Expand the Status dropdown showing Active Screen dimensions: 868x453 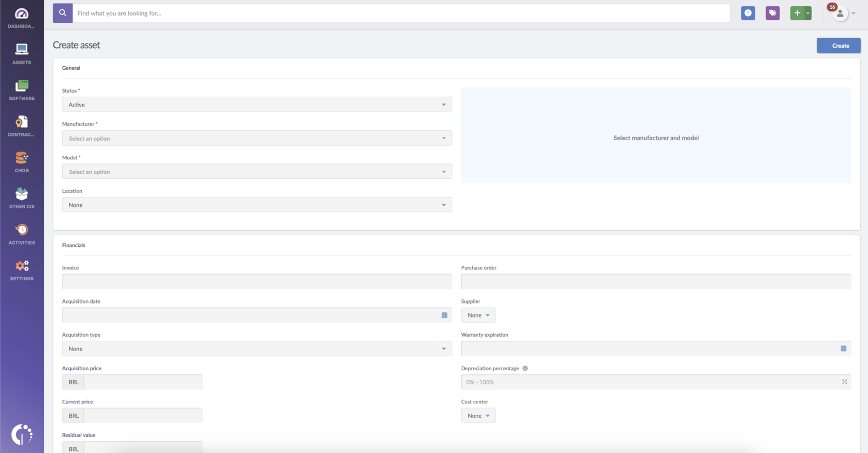click(257, 104)
